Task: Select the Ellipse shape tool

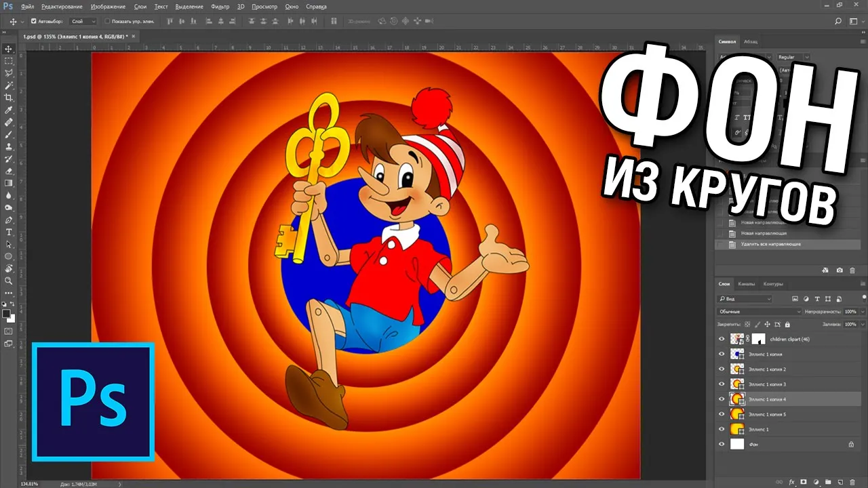Action: (x=9, y=256)
